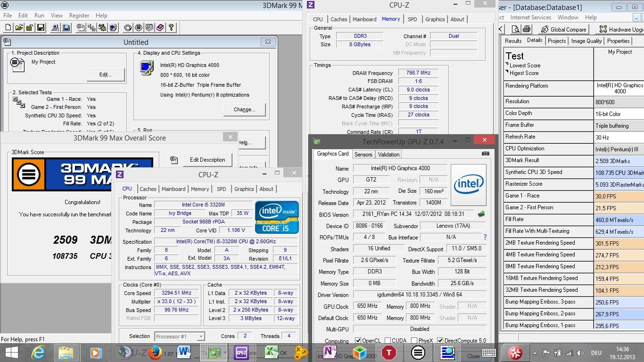Screen dimensions: 644x362
Task: Click the Open folder icon in 3DMark toolbar
Action: [19, 28]
